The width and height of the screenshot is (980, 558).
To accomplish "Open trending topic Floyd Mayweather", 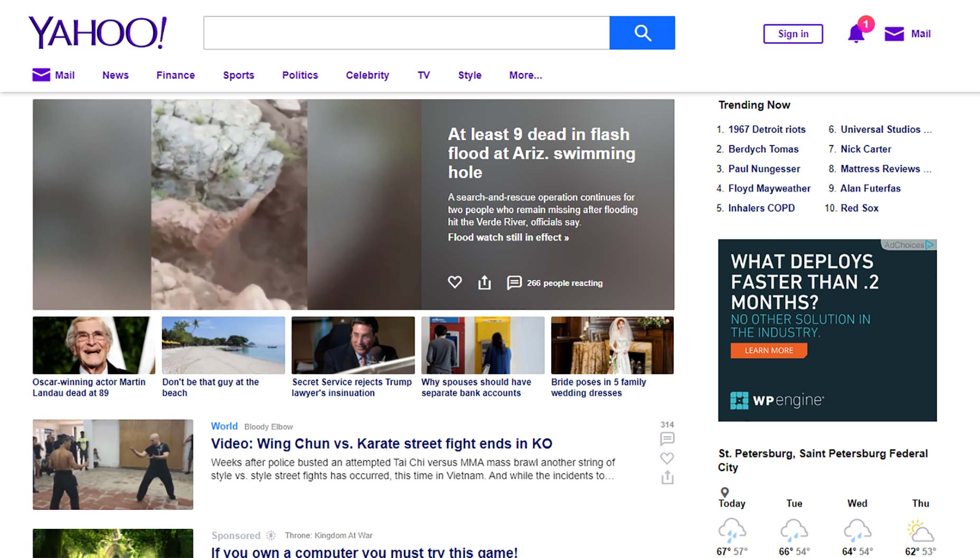I will pos(769,188).
